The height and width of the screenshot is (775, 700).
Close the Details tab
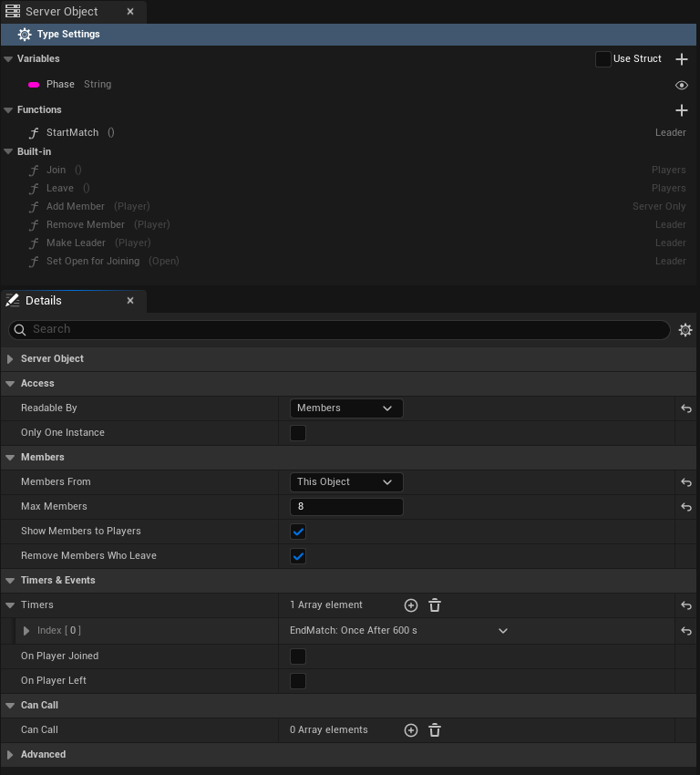click(130, 301)
